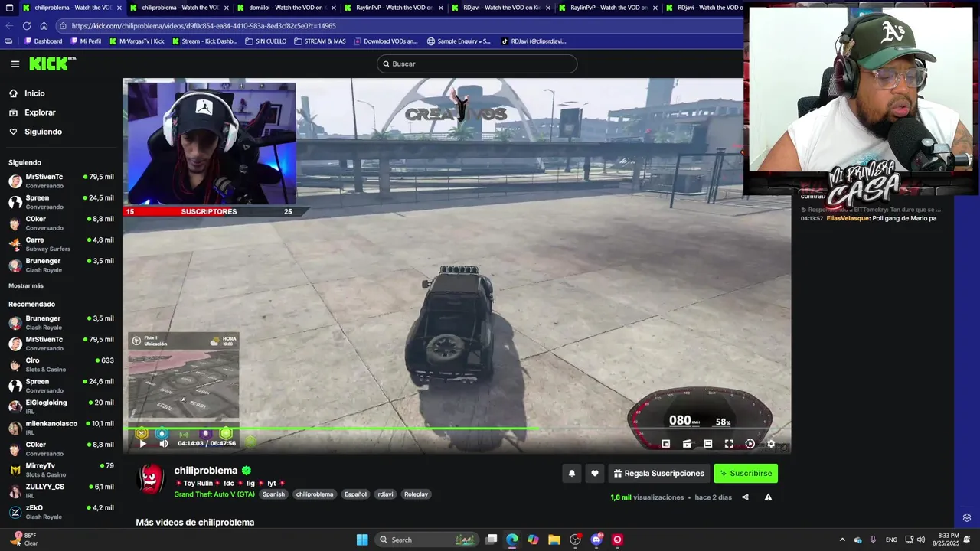This screenshot has height=551, width=980.
Task: Click the green Suscribirse button
Action: tap(746, 474)
